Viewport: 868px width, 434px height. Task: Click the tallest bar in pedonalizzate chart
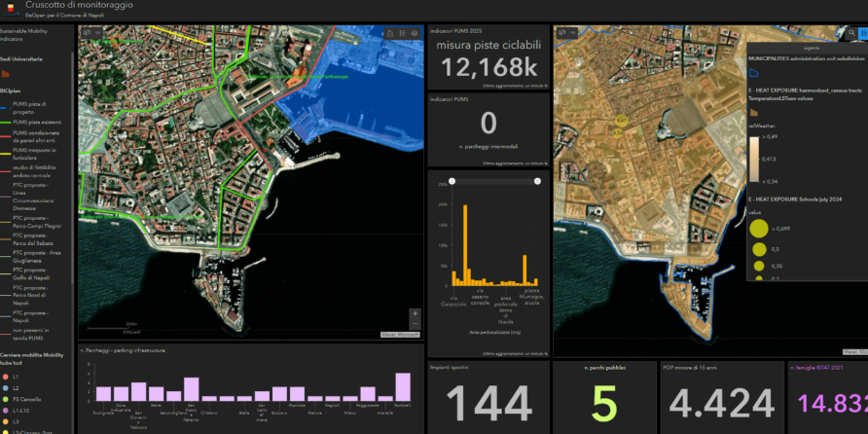coord(465,245)
